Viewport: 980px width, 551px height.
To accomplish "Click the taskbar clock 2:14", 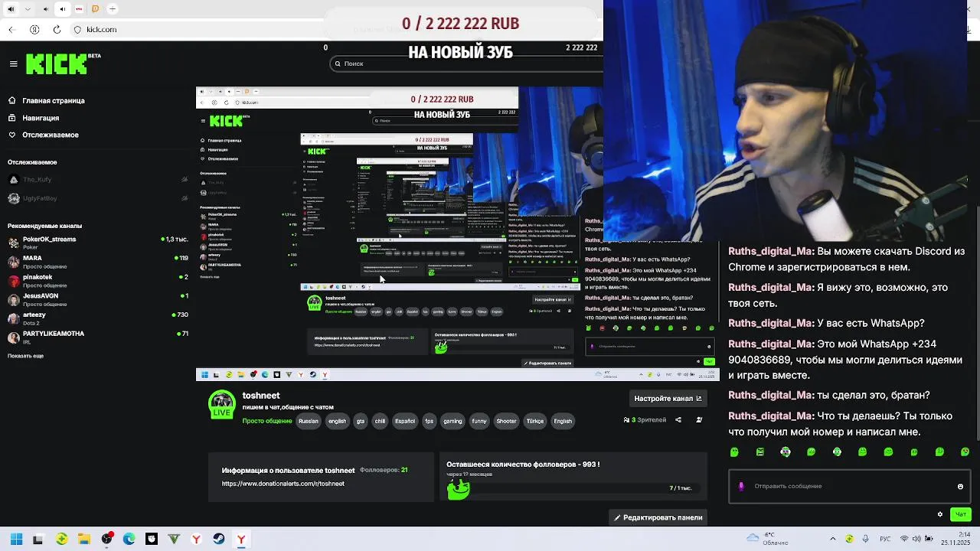I will tap(965, 533).
